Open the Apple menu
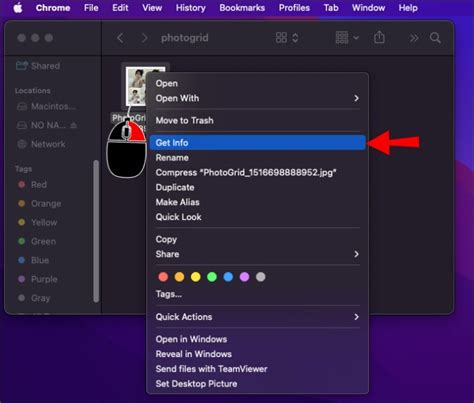 click(x=18, y=8)
